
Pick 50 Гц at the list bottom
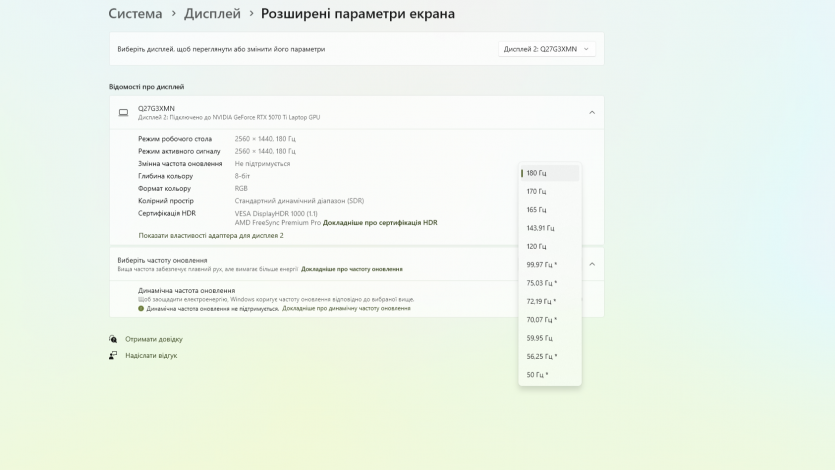click(x=537, y=375)
